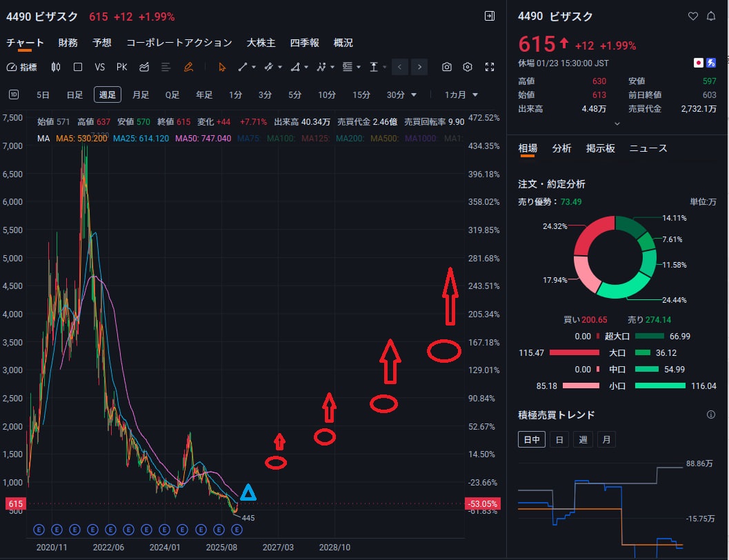
Task: Click the blue lightning badge icon
Action: point(711,63)
